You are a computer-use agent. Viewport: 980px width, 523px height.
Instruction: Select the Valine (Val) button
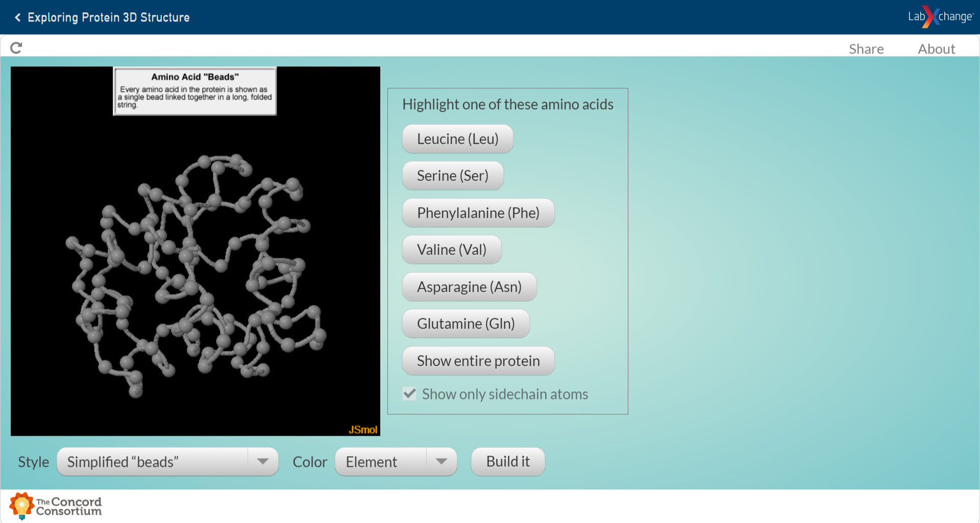(451, 250)
